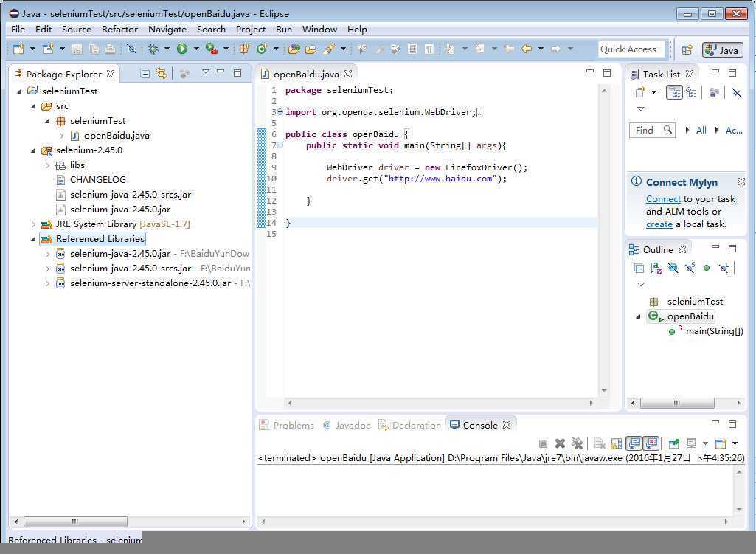Switch to the Declaration tab
756x554 pixels.
(x=409, y=425)
